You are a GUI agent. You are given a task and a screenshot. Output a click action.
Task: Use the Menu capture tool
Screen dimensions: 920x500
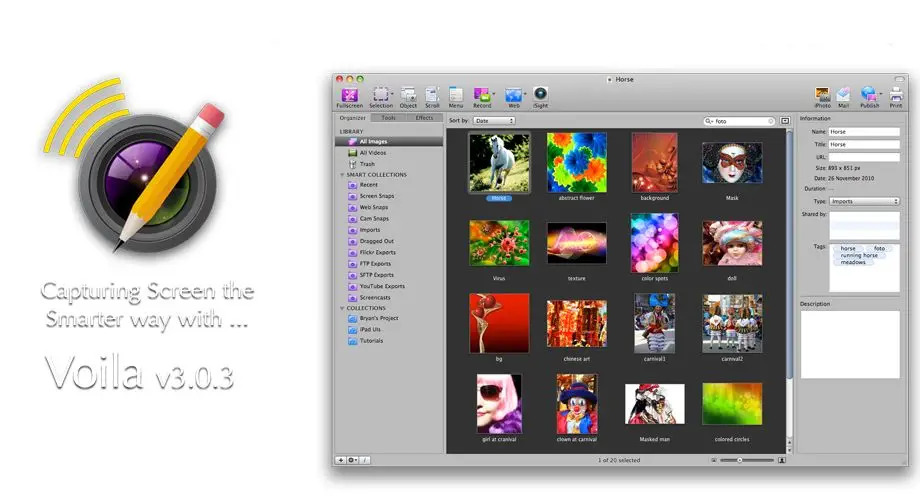coord(456,97)
